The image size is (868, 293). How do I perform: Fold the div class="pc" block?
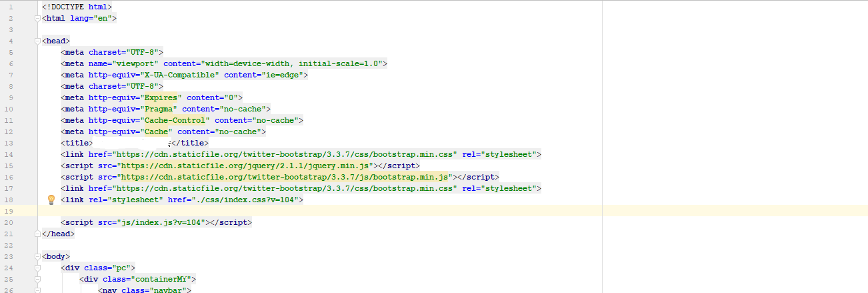coord(39,268)
